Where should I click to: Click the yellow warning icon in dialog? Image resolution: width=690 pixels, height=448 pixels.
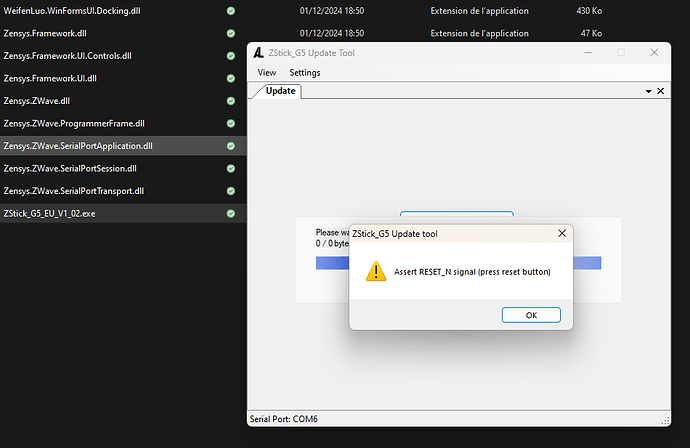click(376, 271)
